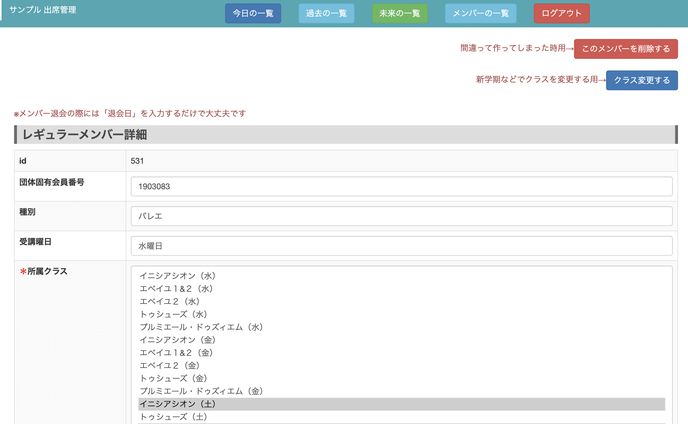This screenshot has width=688, height=424.
Task: Focus the 団体固有会員番号 input field
Action: [401, 187]
